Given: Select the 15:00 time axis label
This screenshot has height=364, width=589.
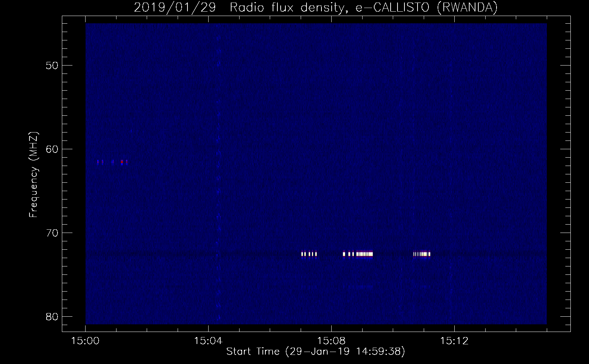Looking at the screenshot, I should click(x=85, y=341).
